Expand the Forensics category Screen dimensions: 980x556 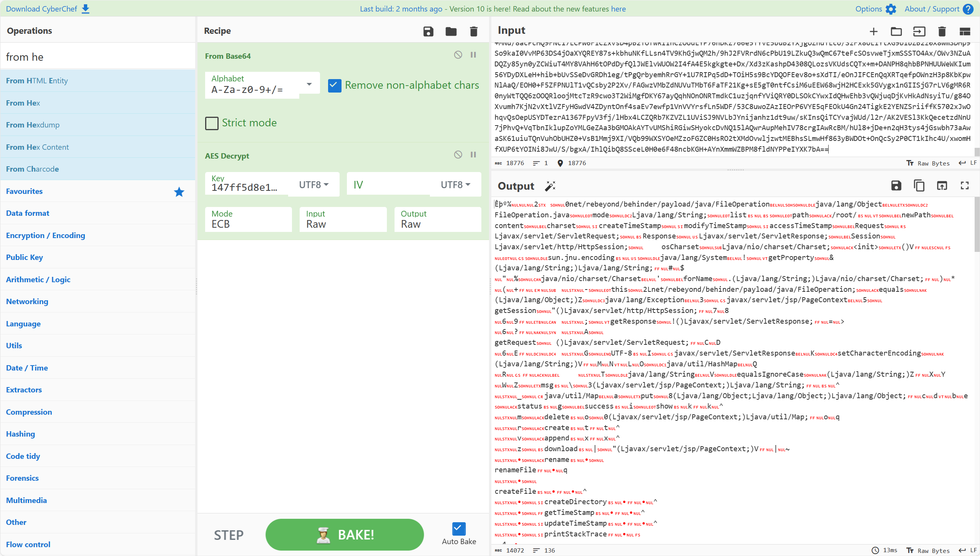click(98, 478)
